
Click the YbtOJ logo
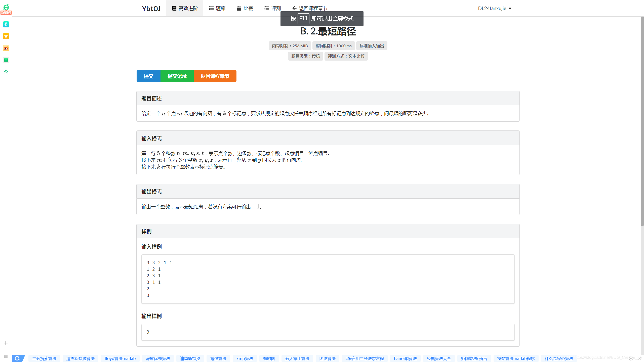[151, 8]
